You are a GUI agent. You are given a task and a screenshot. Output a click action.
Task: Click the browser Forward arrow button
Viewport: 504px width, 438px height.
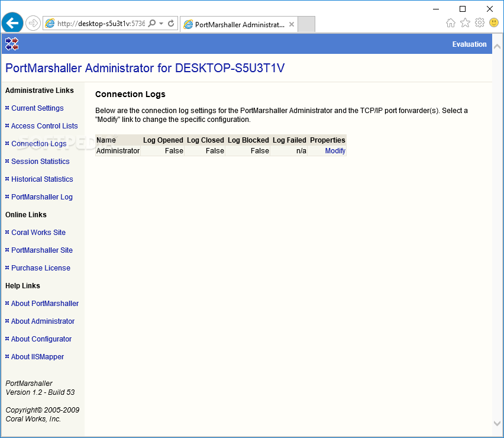[x=33, y=23]
